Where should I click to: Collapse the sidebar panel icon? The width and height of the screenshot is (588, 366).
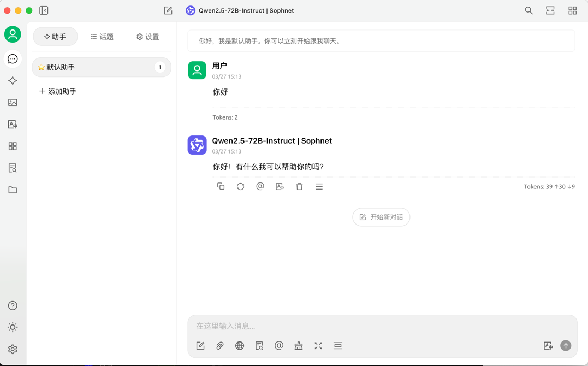(44, 10)
